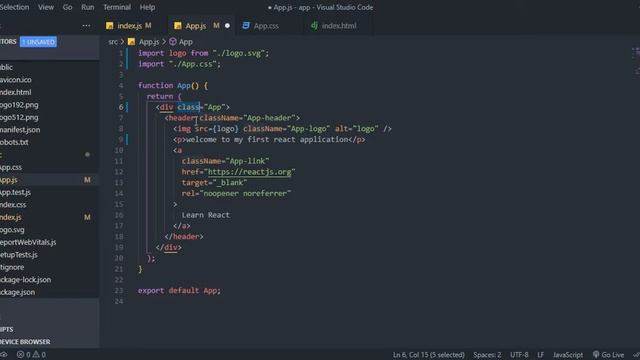640x360 pixels.
Task: Switch to the App.css editor tab
Action: click(x=266, y=26)
